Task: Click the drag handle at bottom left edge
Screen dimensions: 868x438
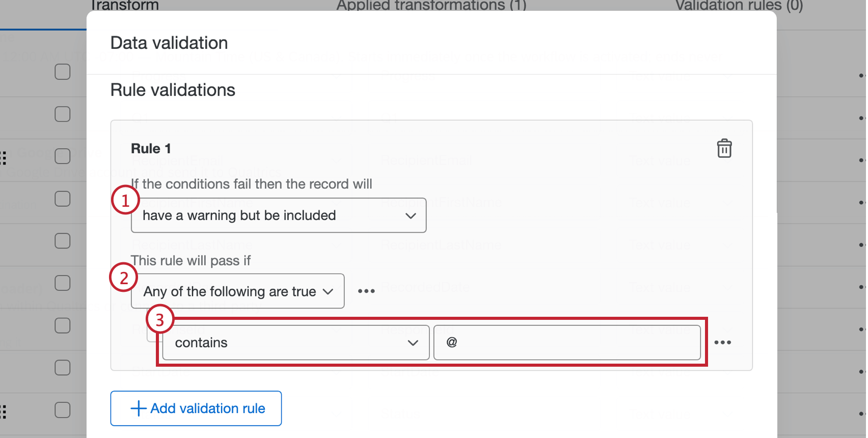Action: tap(4, 411)
